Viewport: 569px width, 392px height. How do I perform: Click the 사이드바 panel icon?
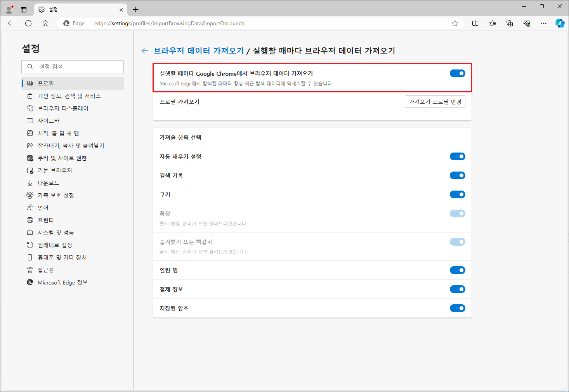30,121
